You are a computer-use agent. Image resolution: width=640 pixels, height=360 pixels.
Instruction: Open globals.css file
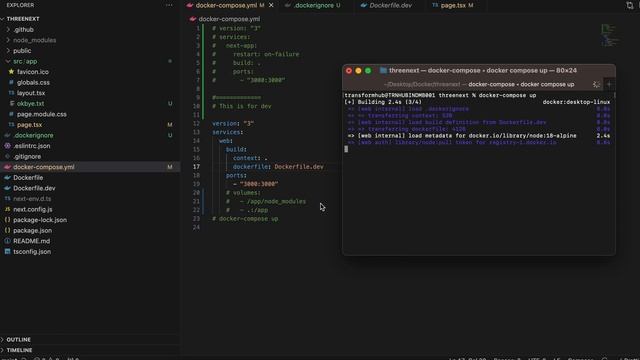point(33,82)
